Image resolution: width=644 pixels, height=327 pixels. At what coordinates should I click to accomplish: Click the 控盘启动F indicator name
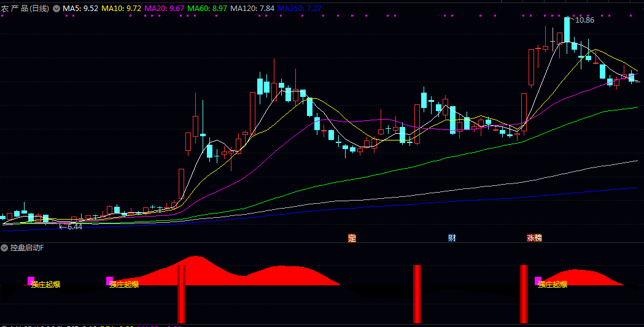click(27, 248)
